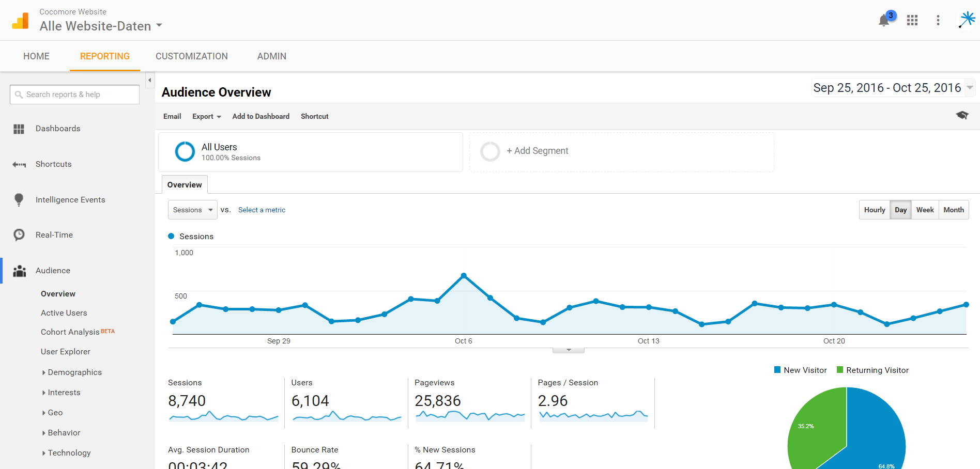980x469 pixels.
Task: Switch to the CUSTOMIZATION tab
Action: (192, 56)
